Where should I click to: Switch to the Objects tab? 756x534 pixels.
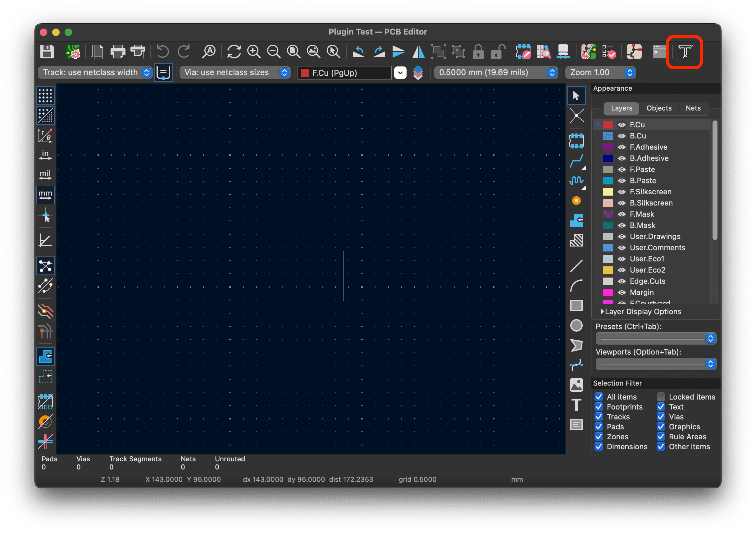[659, 108]
